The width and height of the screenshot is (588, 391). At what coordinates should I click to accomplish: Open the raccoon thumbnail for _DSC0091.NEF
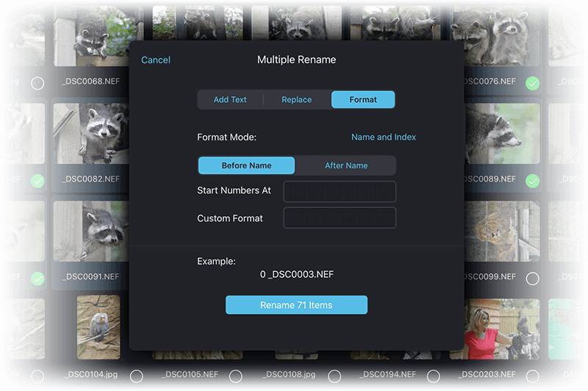91,231
